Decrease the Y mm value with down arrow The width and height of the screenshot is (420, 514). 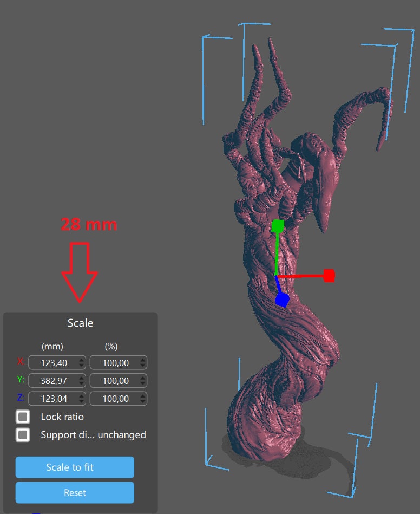point(82,384)
